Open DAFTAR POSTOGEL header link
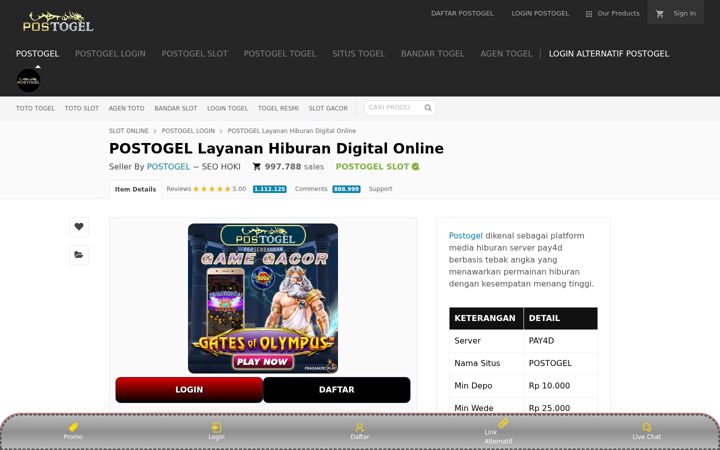720x450 pixels. click(462, 13)
